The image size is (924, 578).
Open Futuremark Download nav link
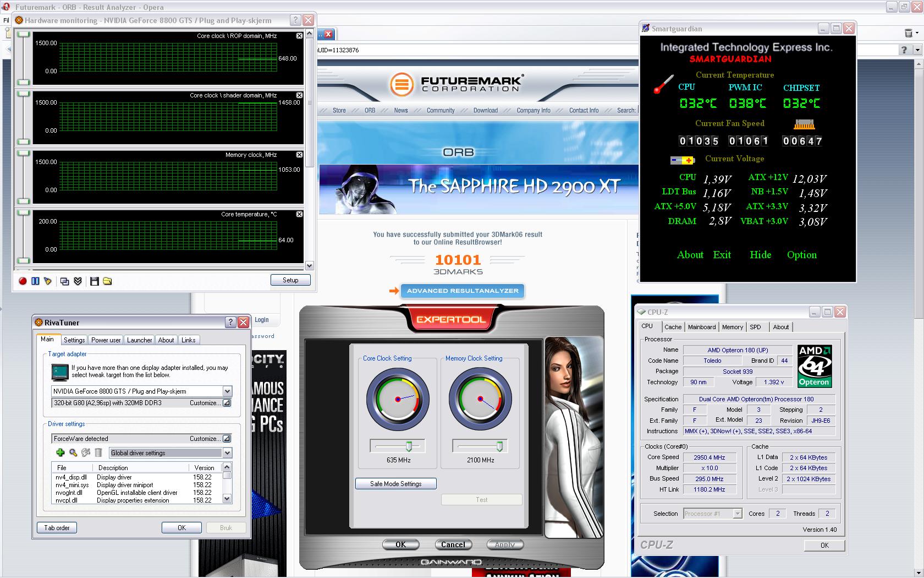coord(486,111)
